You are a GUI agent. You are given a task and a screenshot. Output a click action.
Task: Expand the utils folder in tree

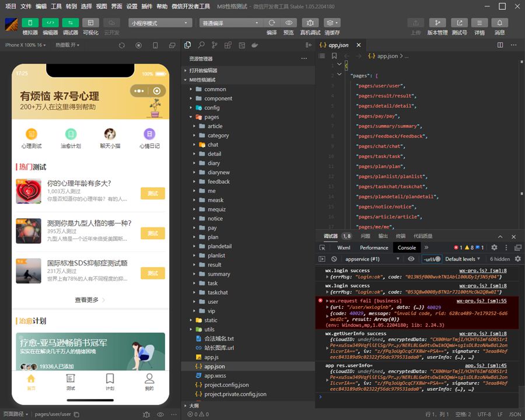pos(209,330)
